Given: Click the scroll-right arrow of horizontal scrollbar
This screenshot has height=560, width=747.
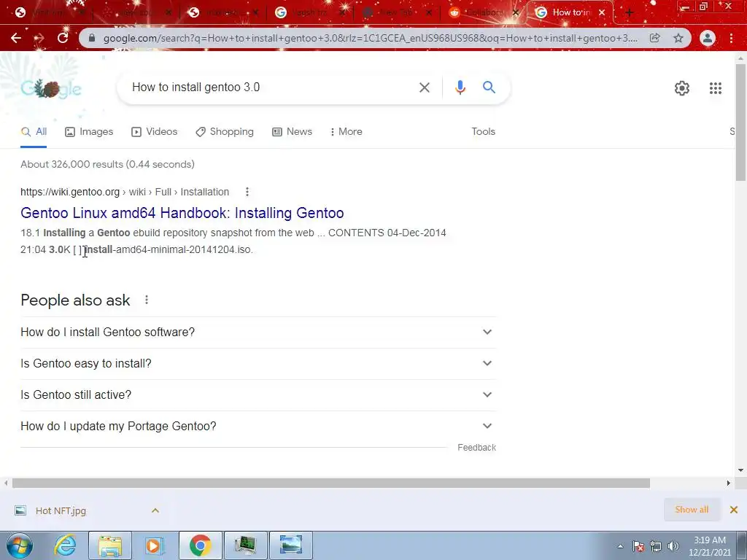Looking at the screenshot, I should pyautogui.click(x=729, y=483).
